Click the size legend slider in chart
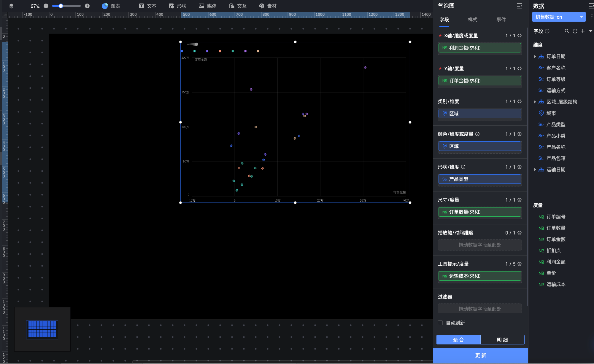Viewport: 594px width, 364px height. pos(193,44)
